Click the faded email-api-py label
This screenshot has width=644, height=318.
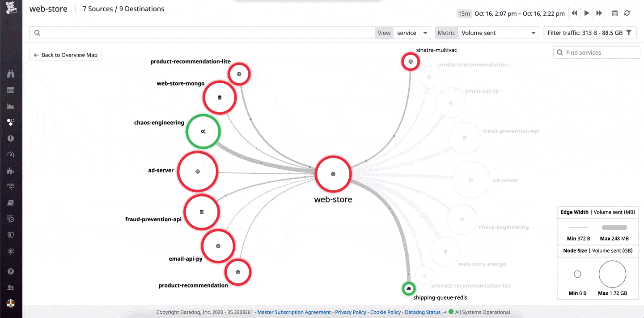tap(482, 91)
